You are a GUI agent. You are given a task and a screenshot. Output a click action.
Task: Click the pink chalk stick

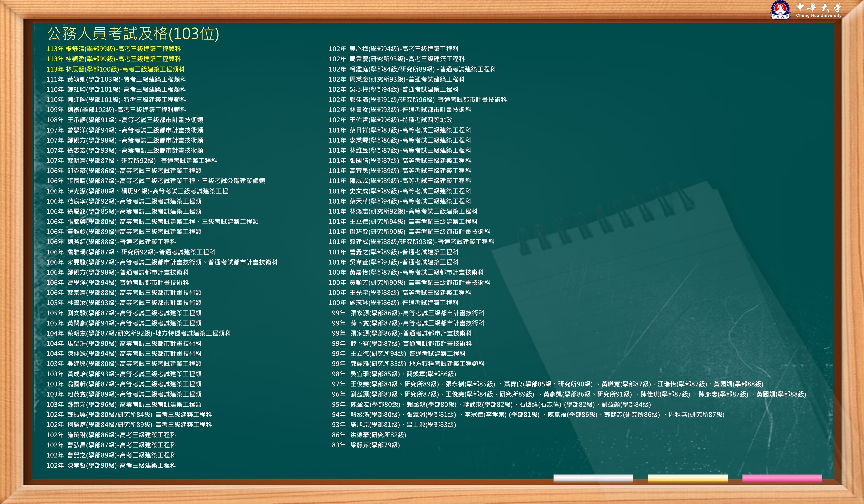(x=782, y=478)
